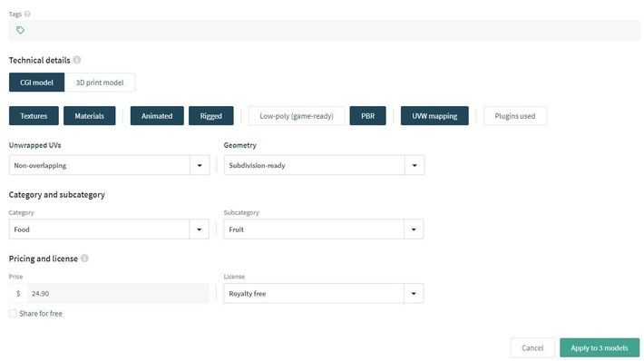Select the CGI model tab

point(36,83)
